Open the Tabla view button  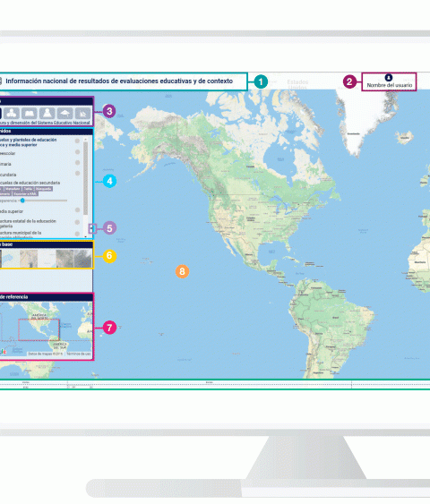[28, 189]
